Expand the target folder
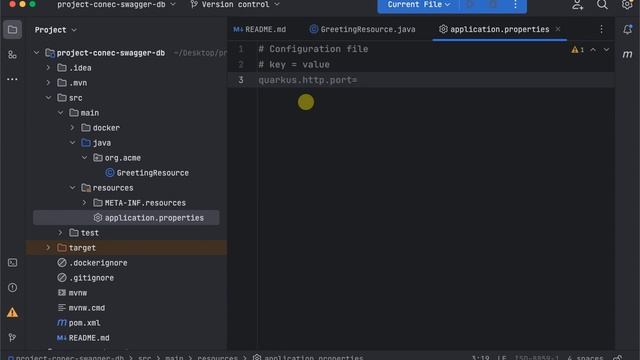This screenshot has width=640, height=360. [x=48, y=248]
